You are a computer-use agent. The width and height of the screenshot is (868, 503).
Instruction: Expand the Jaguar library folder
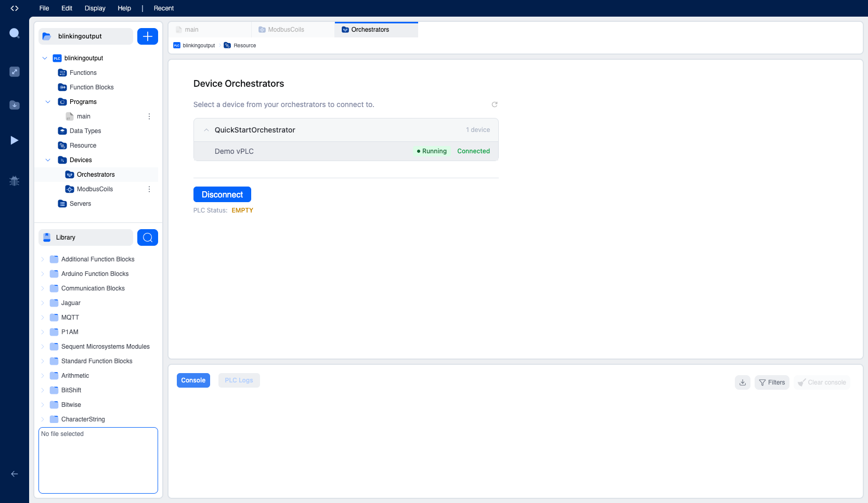[x=43, y=303]
